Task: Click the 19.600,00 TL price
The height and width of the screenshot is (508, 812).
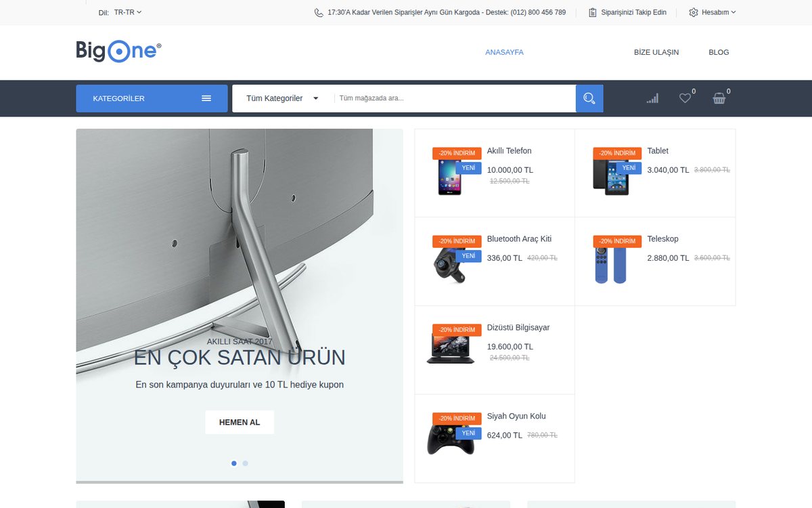Action: pos(510,347)
